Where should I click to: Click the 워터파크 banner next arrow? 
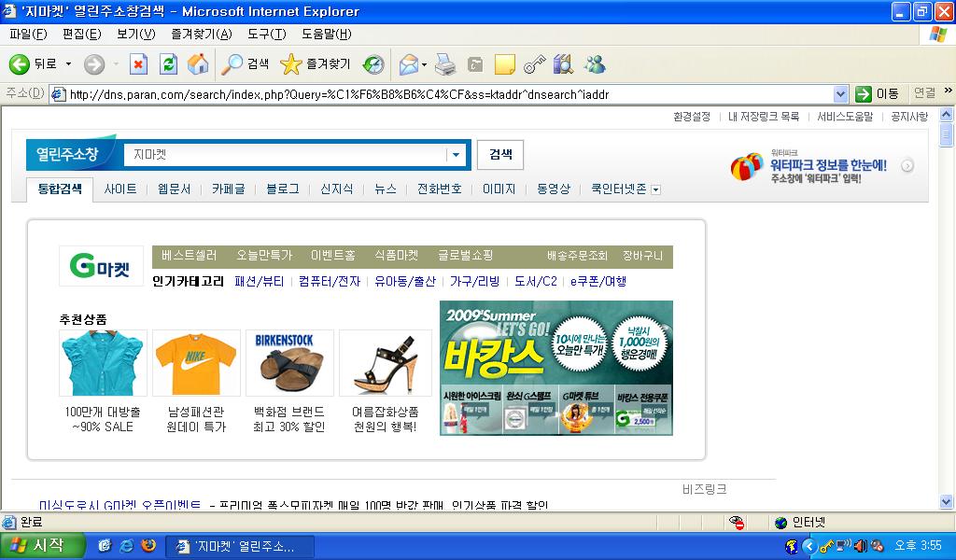click(x=907, y=165)
